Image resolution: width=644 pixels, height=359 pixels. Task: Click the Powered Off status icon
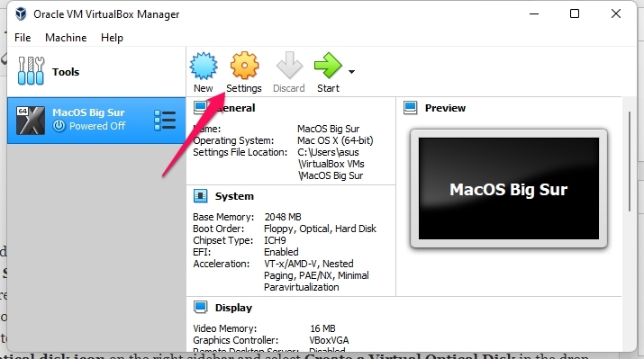click(59, 126)
